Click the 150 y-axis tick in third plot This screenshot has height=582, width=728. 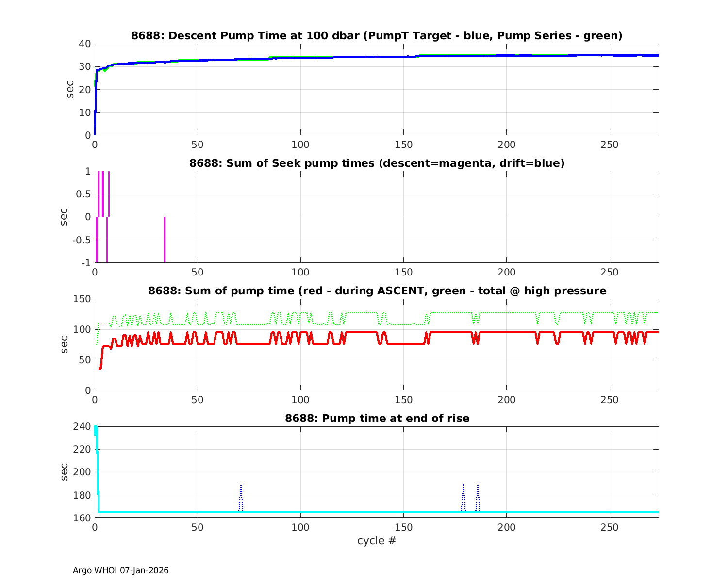[x=82, y=299]
